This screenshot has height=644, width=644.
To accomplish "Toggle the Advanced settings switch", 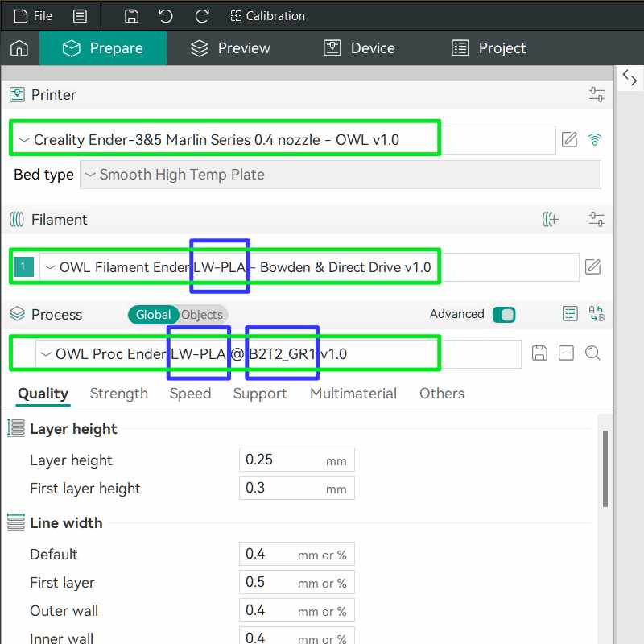I will point(504,315).
